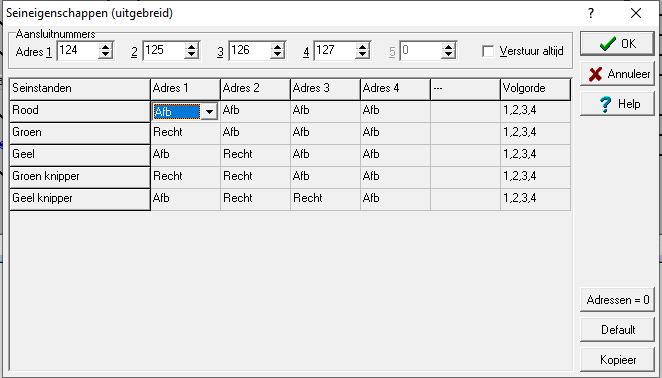Image resolution: width=662 pixels, height=378 pixels.
Task: Open the Rood Adres 1 dropdown arrow
Action: pyautogui.click(x=209, y=112)
